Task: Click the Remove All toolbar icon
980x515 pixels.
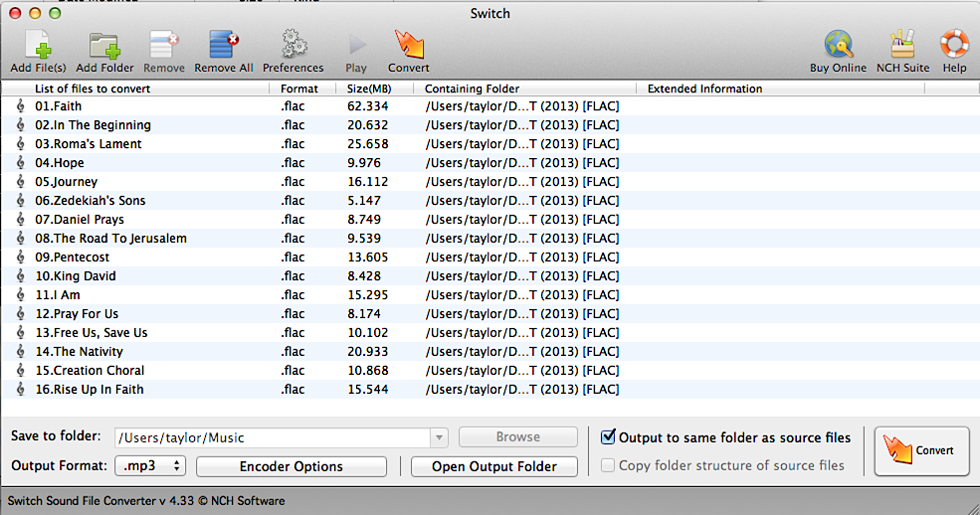Action: (x=223, y=47)
